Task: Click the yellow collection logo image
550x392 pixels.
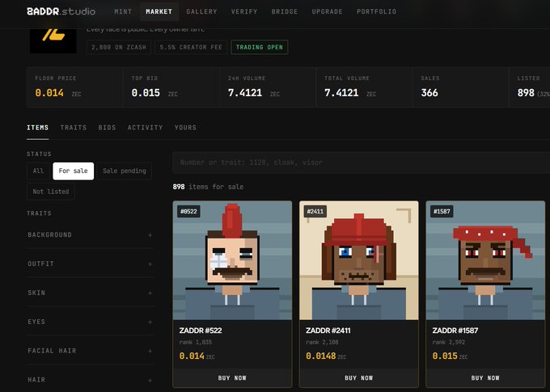Action: [x=53, y=41]
